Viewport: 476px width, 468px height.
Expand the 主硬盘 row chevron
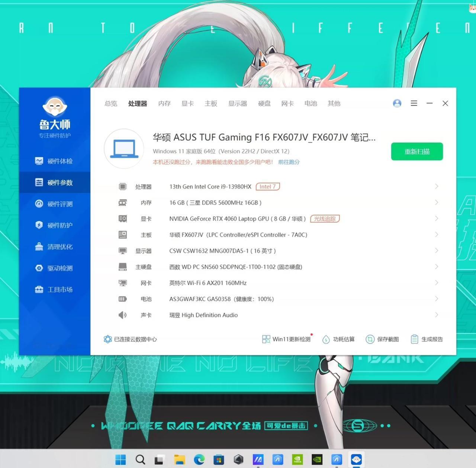tap(437, 267)
